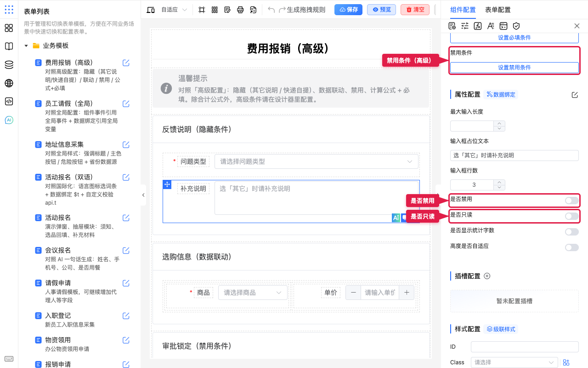Click the red 清空 button
Screen dimensions: 588x368
415,10
